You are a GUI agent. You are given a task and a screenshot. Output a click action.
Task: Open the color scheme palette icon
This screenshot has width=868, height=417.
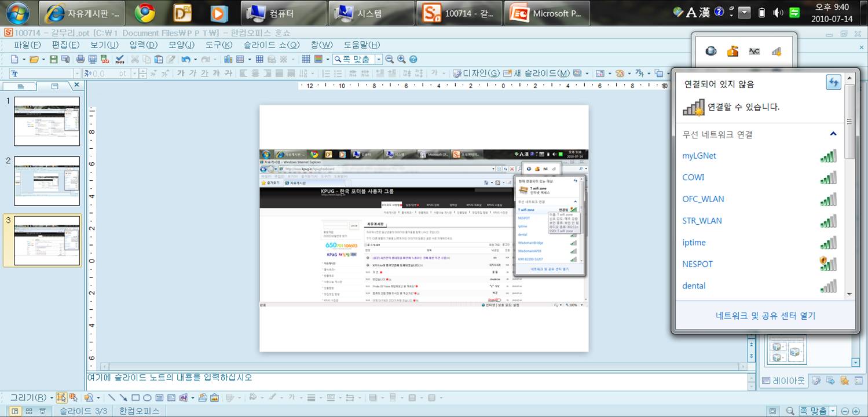tap(619, 74)
